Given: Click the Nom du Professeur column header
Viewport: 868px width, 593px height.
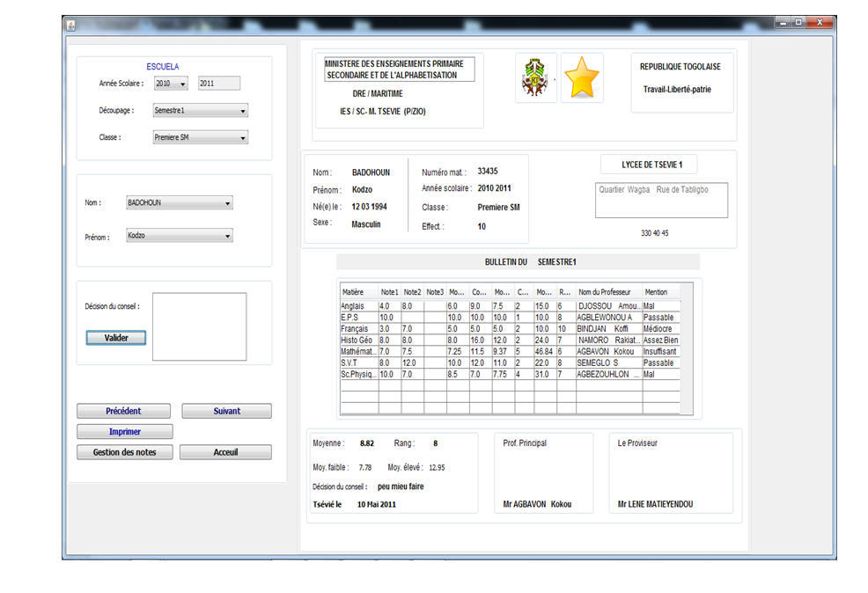Looking at the screenshot, I should pyautogui.click(x=608, y=292).
